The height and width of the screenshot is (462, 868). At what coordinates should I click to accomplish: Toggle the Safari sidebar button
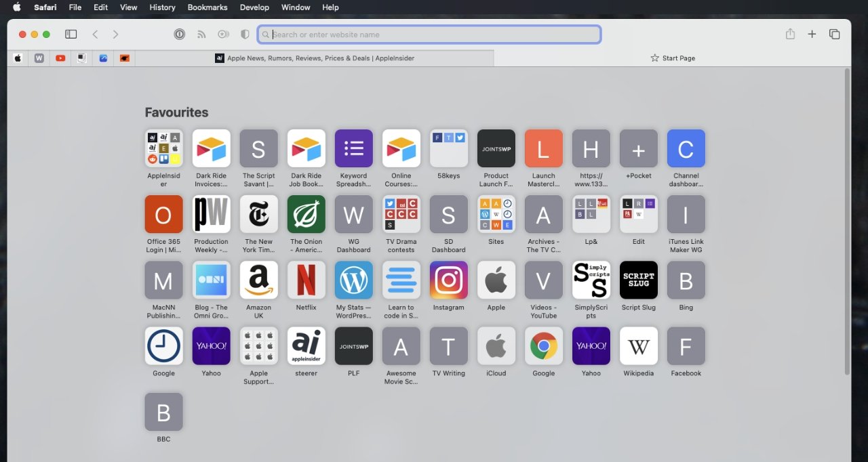[71, 34]
